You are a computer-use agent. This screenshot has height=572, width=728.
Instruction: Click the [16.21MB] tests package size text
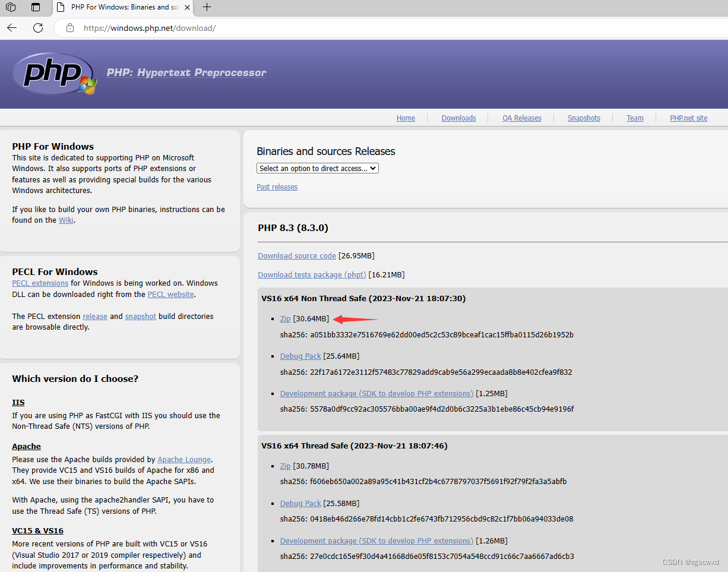(x=387, y=275)
